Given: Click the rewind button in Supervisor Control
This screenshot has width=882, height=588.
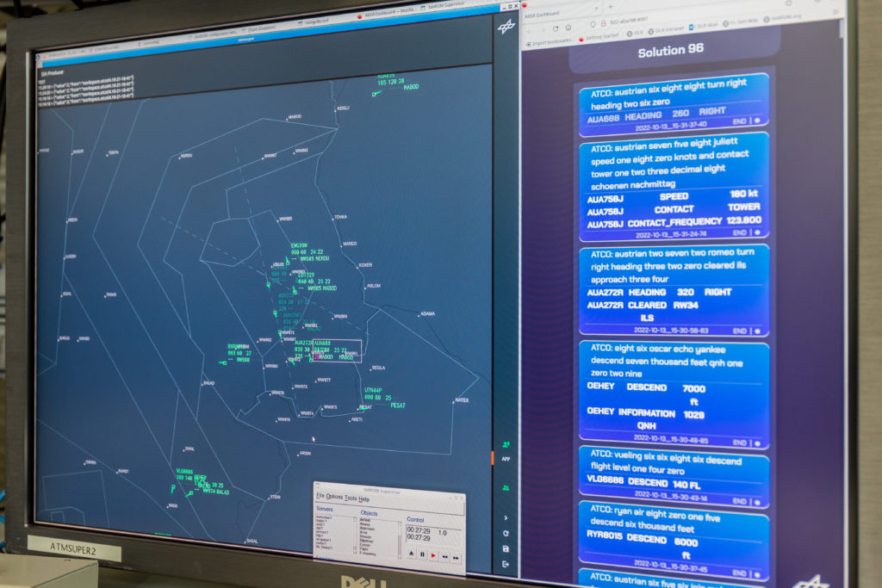Looking at the screenshot, I should click(x=445, y=556).
